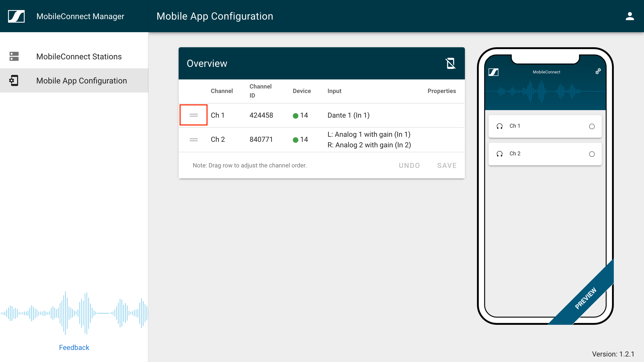Open the user account icon
This screenshot has height=362, width=644.
tap(630, 16)
